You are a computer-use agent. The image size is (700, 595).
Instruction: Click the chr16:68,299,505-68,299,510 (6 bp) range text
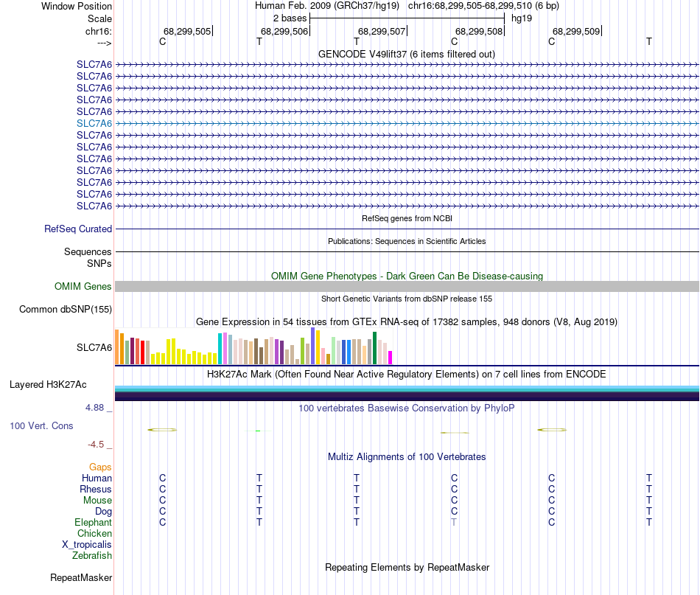483,6
